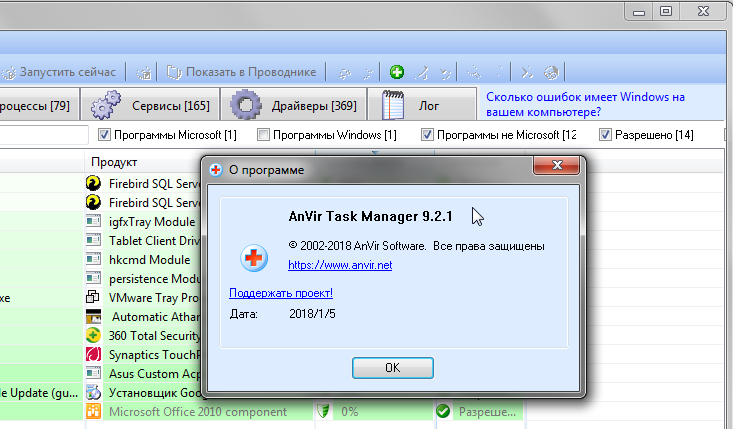
Task: Select the Microsoft Office 2010 component text
Action: point(198,412)
